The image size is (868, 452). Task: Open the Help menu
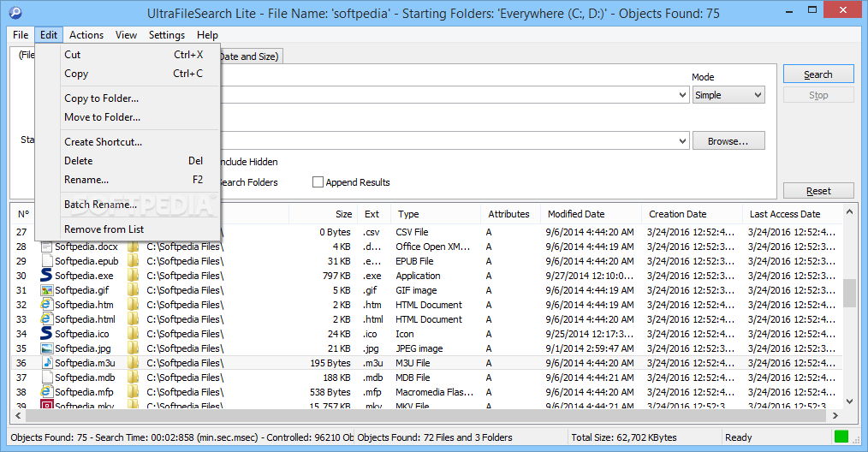click(x=208, y=35)
